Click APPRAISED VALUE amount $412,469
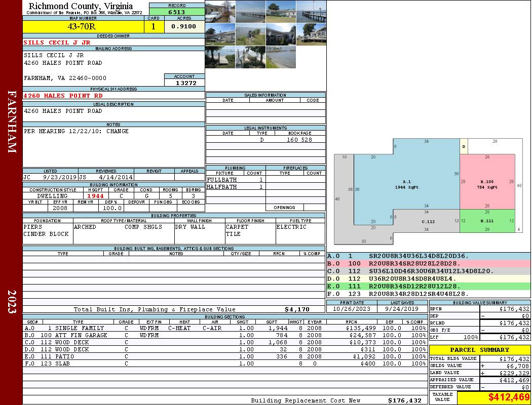This screenshot has height=405, width=532. pos(514,380)
